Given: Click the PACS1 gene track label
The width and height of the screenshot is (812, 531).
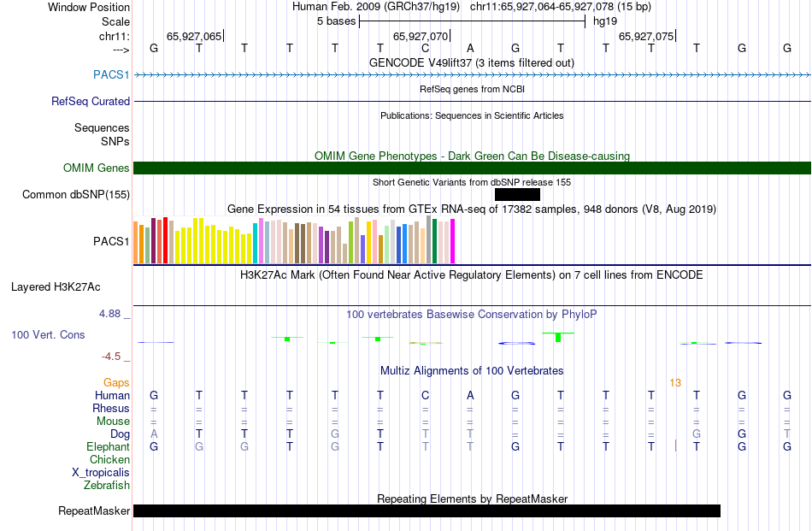Looking at the screenshot, I should click(111, 74).
